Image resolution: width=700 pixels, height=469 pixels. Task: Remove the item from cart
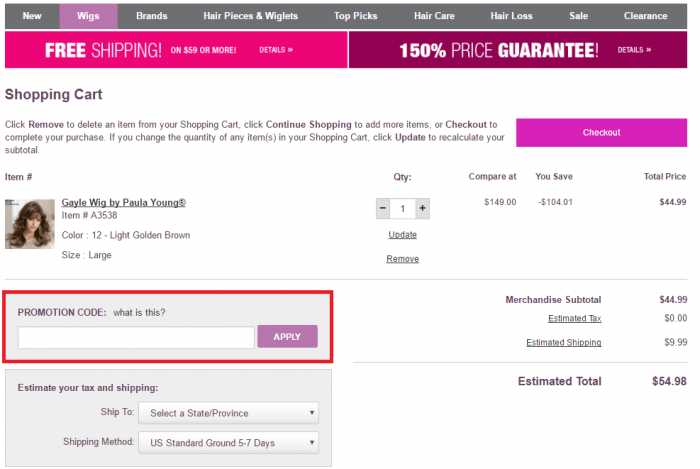point(402,259)
